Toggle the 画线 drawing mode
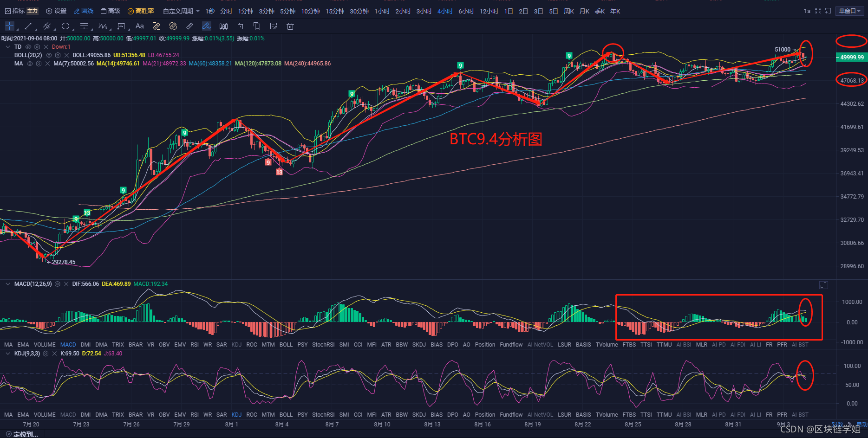This screenshot has height=438, width=868. [84, 11]
